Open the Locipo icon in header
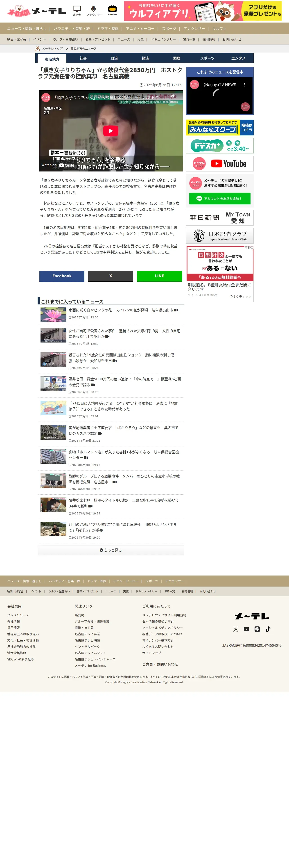Viewport: 289px width, 868px height. pyautogui.click(x=112, y=10)
